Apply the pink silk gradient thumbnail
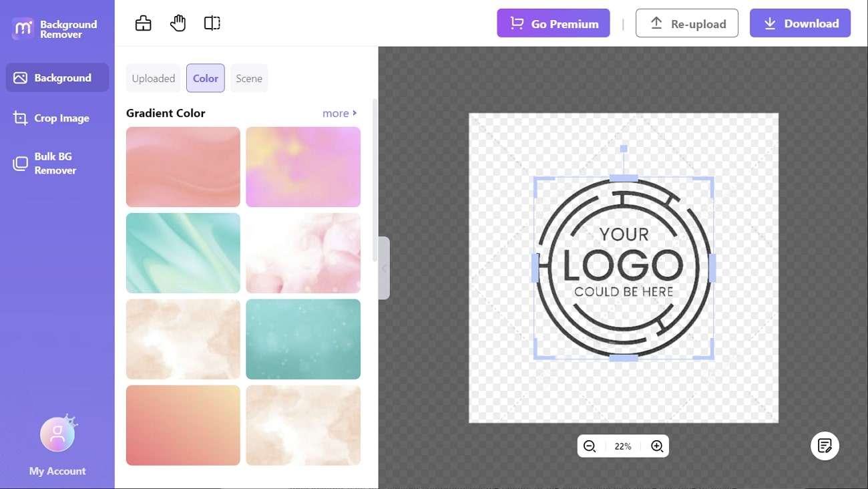Image resolution: width=868 pixels, height=489 pixels. pyautogui.click(x=183, y=166)
